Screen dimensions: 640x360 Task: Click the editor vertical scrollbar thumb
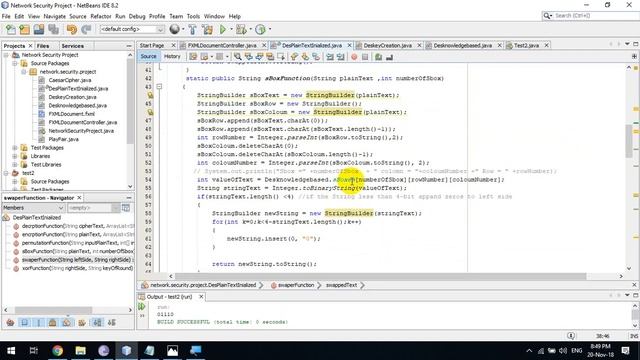[x=629, y=141]
